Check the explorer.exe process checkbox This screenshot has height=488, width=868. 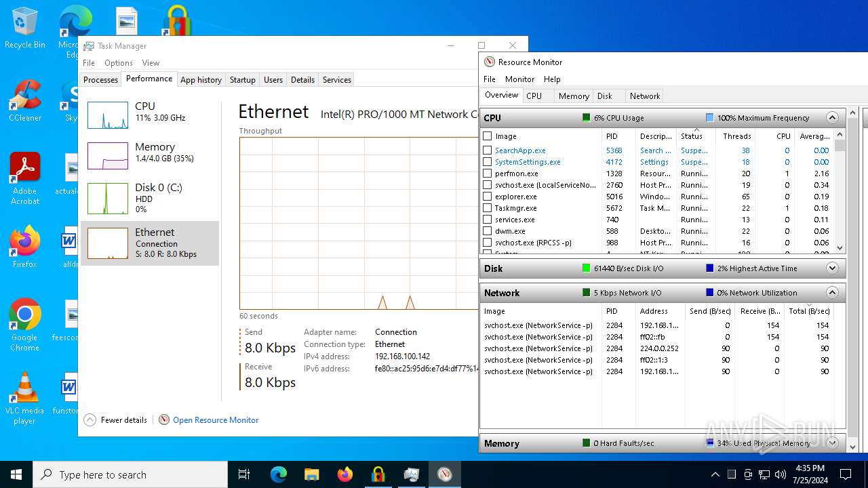(x=487, y=197)
